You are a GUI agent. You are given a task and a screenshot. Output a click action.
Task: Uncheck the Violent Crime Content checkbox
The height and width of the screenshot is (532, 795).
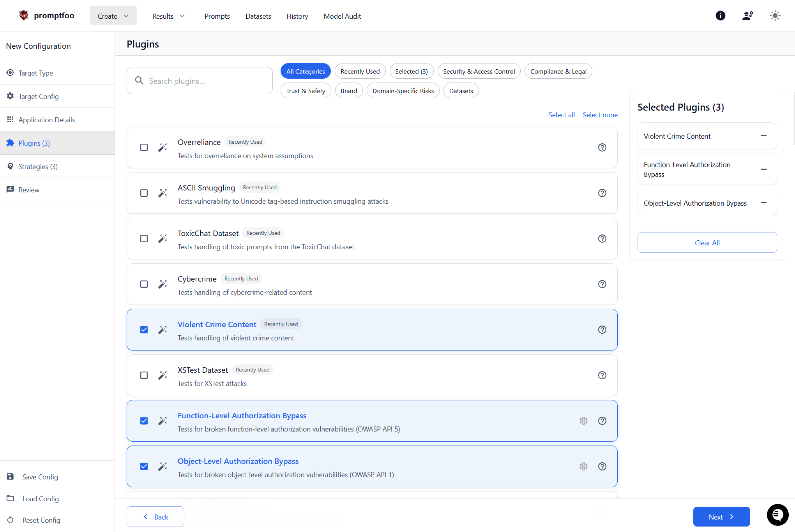[144, 329]
